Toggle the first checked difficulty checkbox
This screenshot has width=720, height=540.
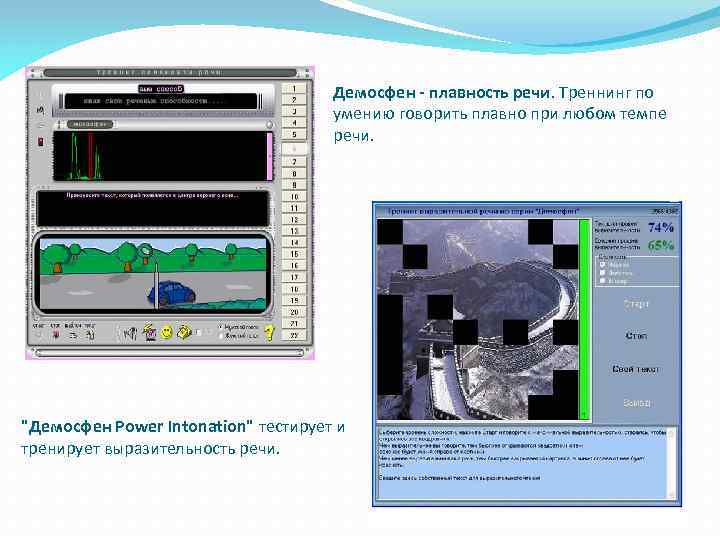point(603,265)
